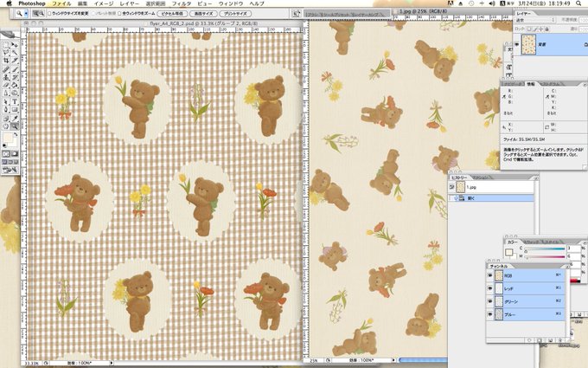Image resolution: width=588 pixels, height=368 pixels.
Task: Open status bar arrow of flyer_A4_RGB_2.psd window
Action: point(112,363)
